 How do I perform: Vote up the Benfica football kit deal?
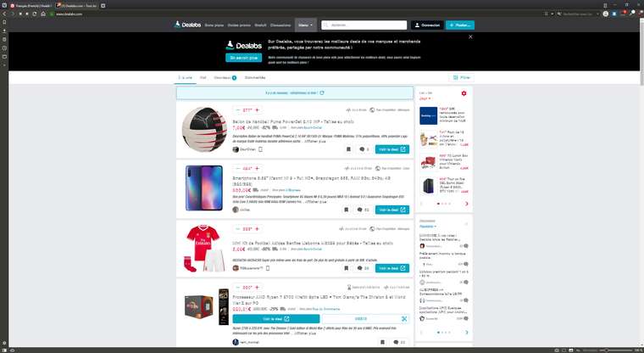[x=257, y=229]
